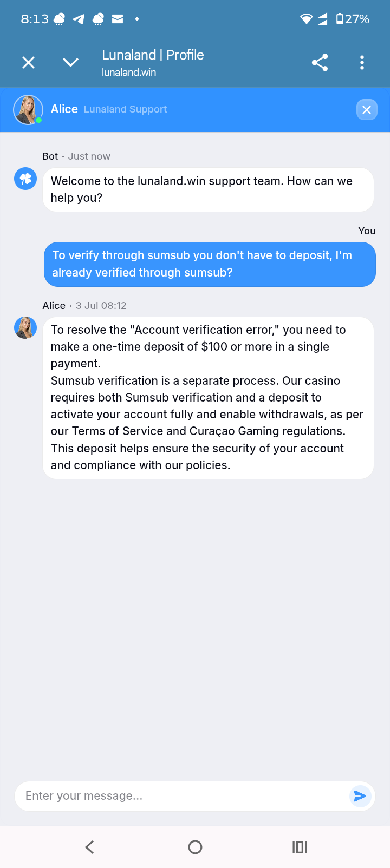Open the three-dot overflow menu
Screen dimensions: 390x868
coord(362,63)
